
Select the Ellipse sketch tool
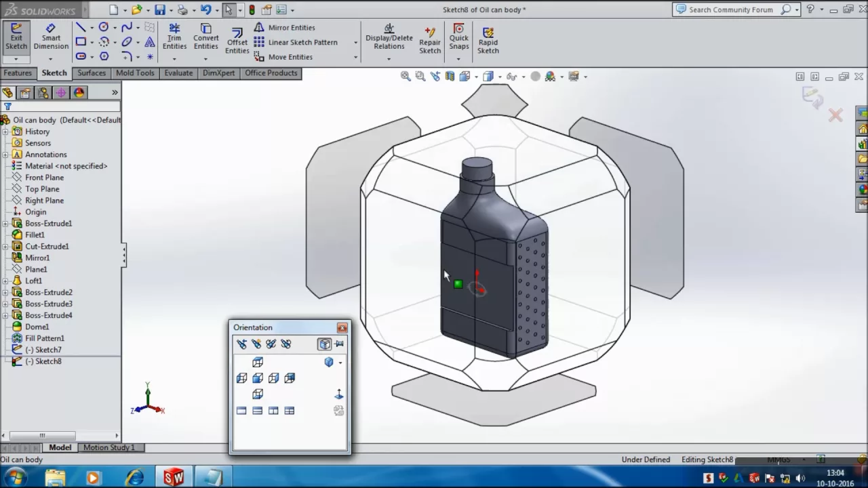[x=127, y=42]
